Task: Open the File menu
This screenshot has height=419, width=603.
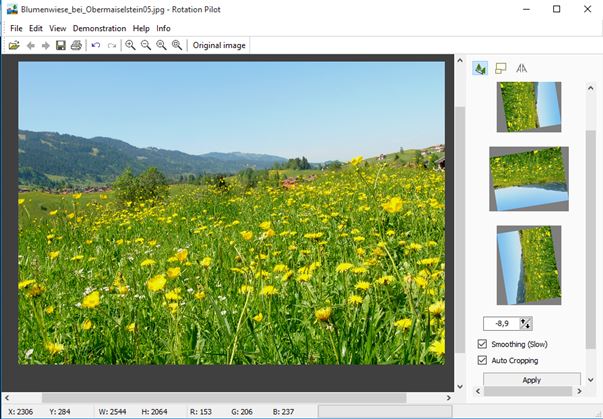Action: tap(16, 28)
